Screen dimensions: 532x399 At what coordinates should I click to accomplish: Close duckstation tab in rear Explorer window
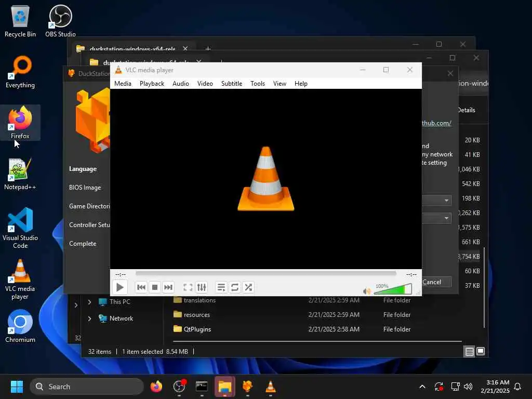tap(185, 48)
